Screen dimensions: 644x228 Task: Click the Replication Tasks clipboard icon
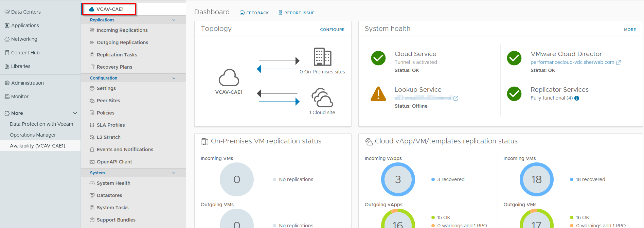tap(92, 55)
